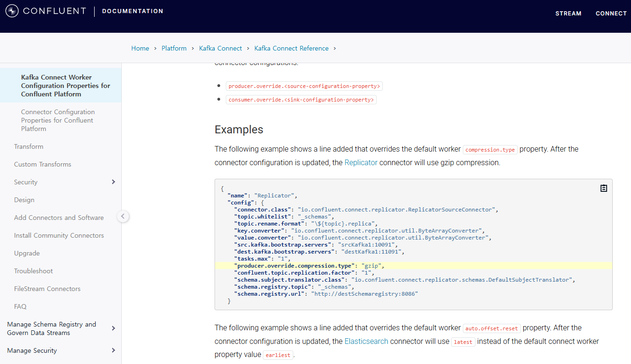Screen dimensions: 631x364
Task: Click the "name": "Replicator" code line
Action: tap(262, 196)
